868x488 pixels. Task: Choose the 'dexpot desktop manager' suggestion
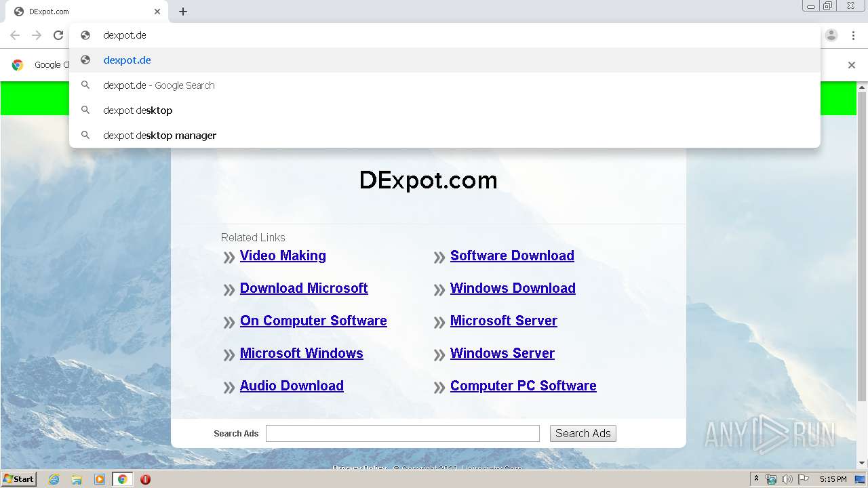click(x=445, y=135)
